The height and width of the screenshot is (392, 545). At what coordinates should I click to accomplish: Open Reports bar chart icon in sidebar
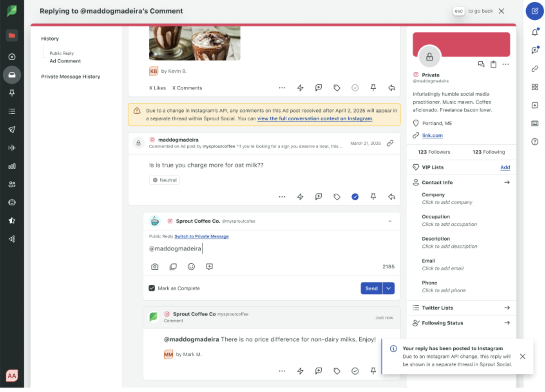coord(12,166)
